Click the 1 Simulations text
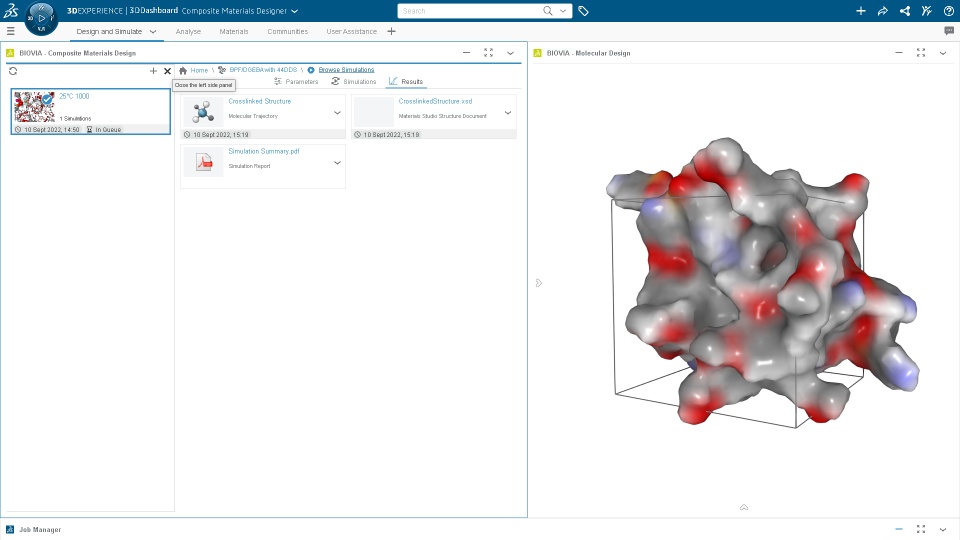The image size is (960, 540). point(75,118)
